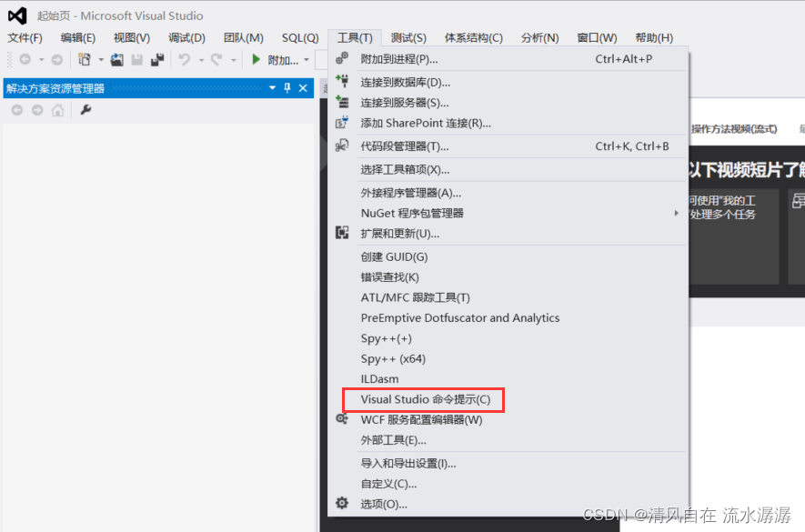Open the new project dropdown arrow

coord(101,60)
